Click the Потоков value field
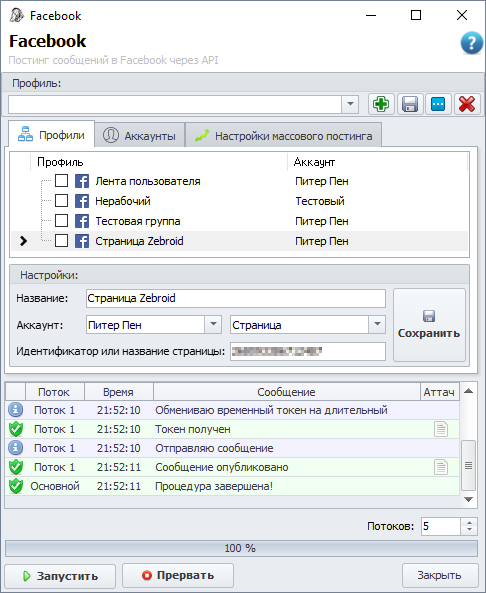The width and height of the screenshot is (486, 593). point(441,526)
